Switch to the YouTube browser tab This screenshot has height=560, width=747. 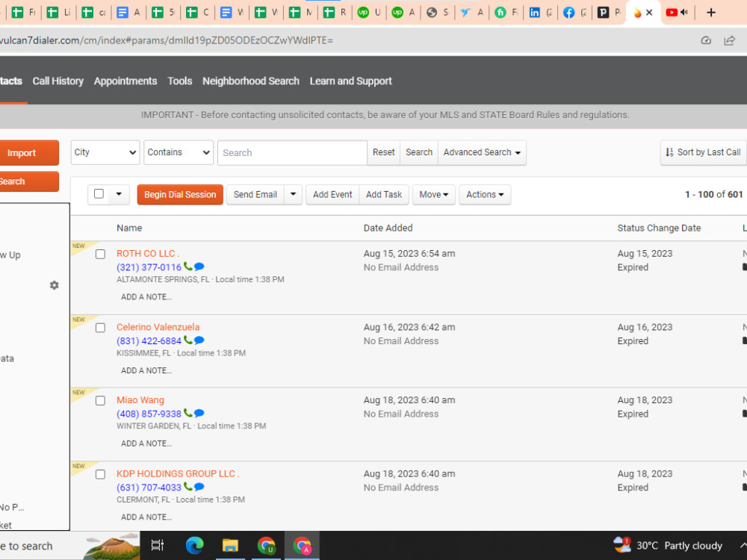click(677, 13)
